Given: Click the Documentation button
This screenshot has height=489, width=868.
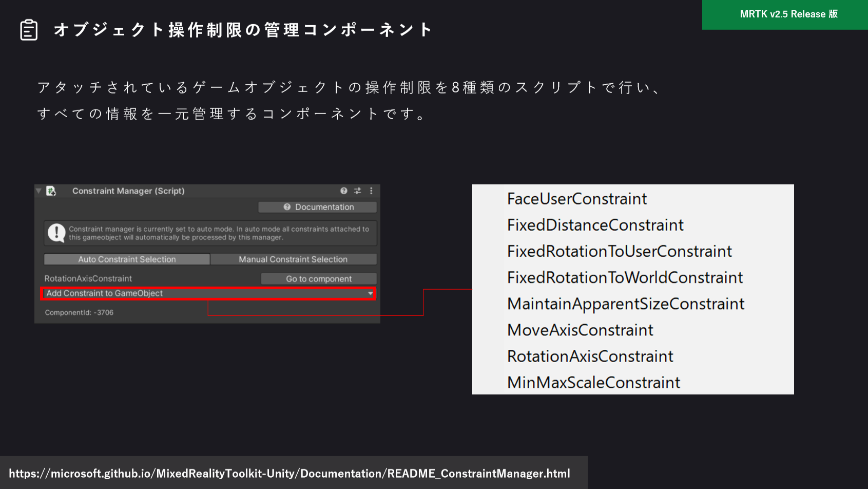Looking at the screenshot, I should (x=318, y=207).
